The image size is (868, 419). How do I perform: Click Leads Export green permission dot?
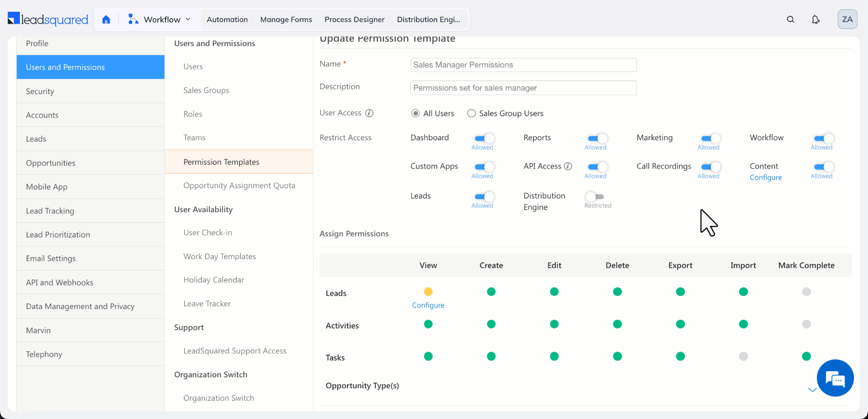pyautogui.click(x=680, y=292)
